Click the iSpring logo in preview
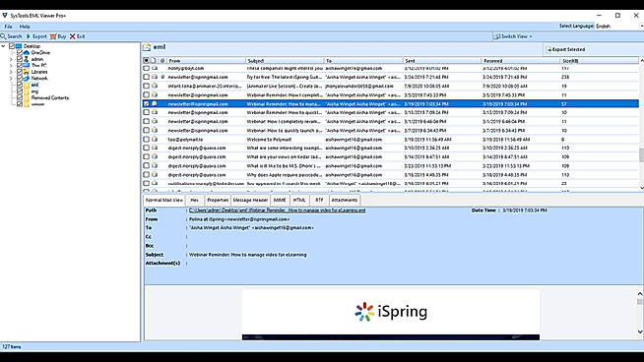The width and height of the screenshot is (644, 362). pos(391,312)
